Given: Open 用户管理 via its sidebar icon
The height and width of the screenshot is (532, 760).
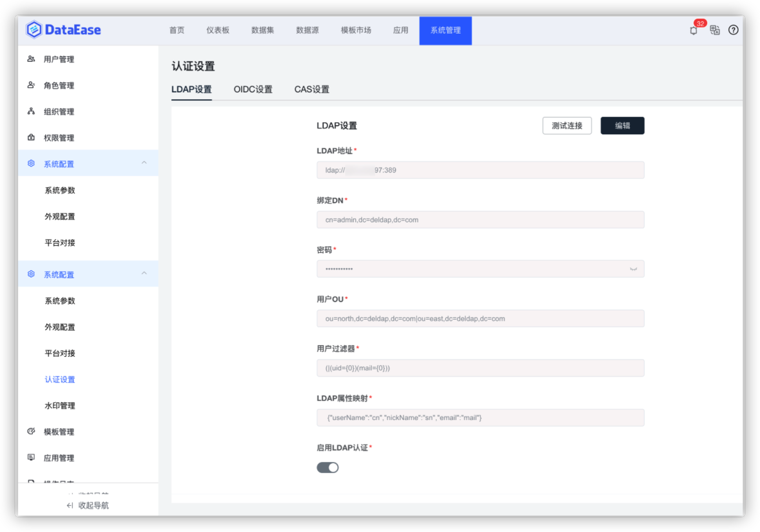Looking at the screenshot, I should [30, 59].
